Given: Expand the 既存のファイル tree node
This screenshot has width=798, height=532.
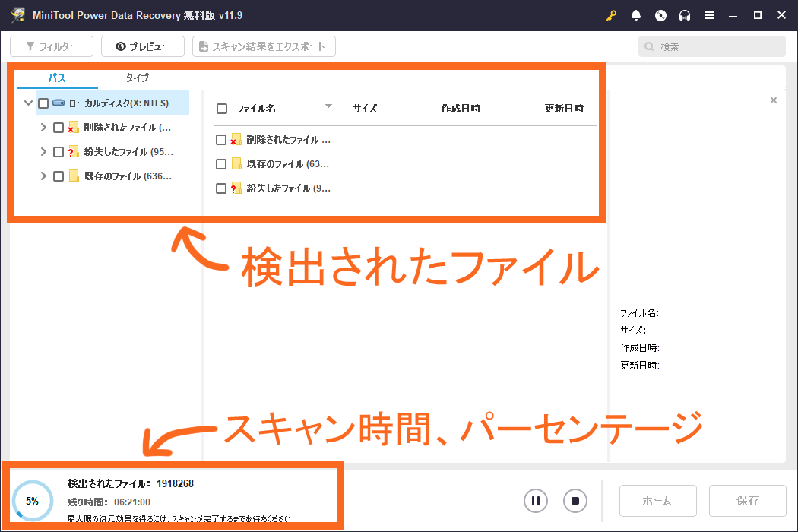Looking at the screenshot, I should pyautogui.click(x=43, y=176).
